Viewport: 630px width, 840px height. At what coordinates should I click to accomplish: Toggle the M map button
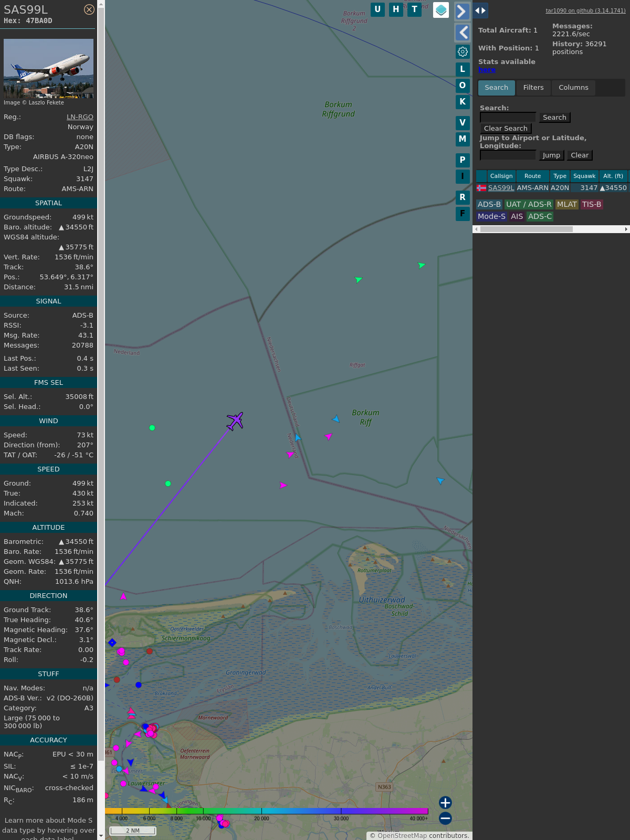(463, 139)
